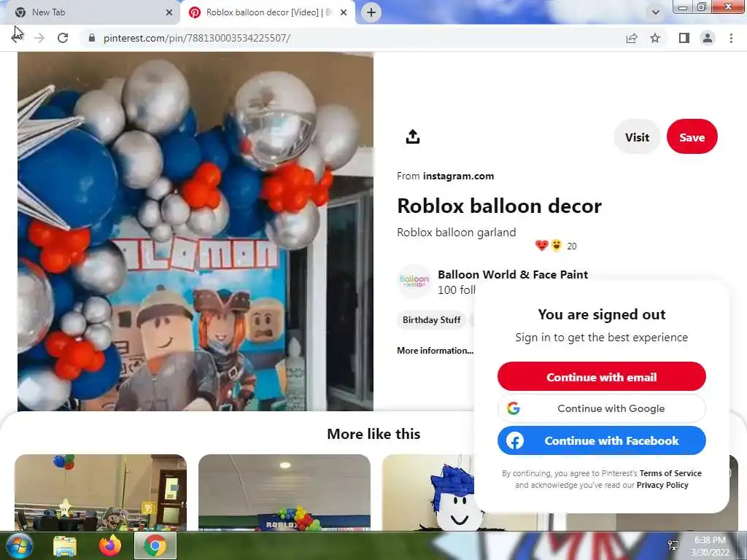Screen dimensions: 747x560
Task: Open the Privacy Policy link
Action: click(x=662, y=485)
